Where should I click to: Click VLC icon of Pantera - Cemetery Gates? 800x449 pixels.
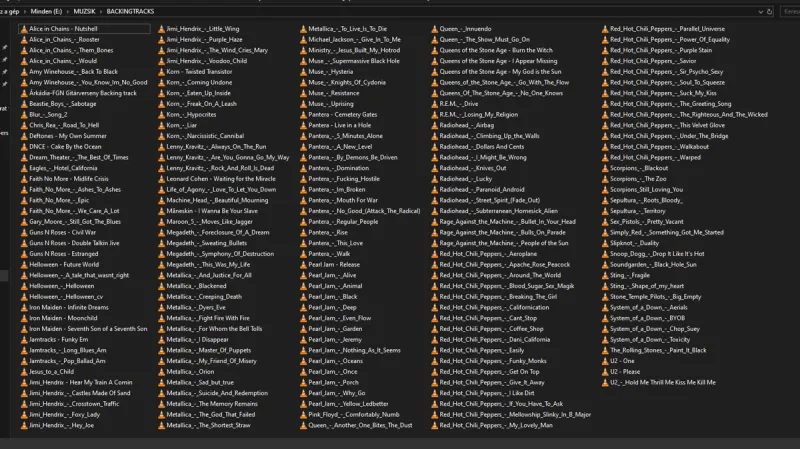303,115
